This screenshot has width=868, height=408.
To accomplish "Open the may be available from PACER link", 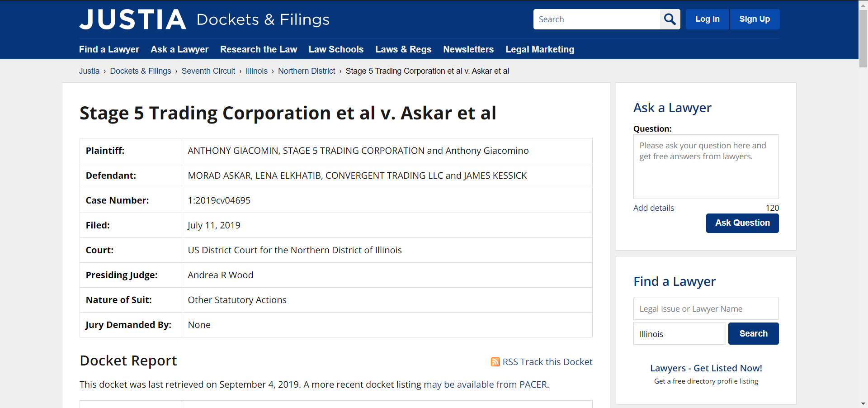I will click(485, 384).
